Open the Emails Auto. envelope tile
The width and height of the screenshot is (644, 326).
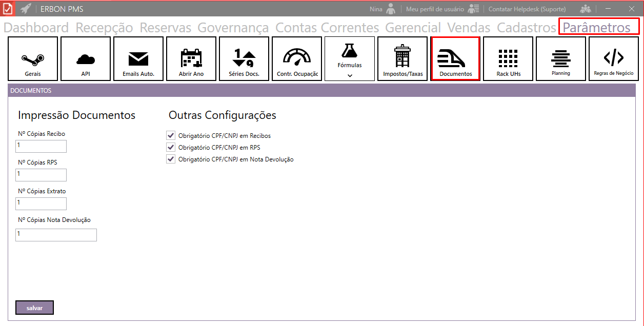(x=138, y=59)
